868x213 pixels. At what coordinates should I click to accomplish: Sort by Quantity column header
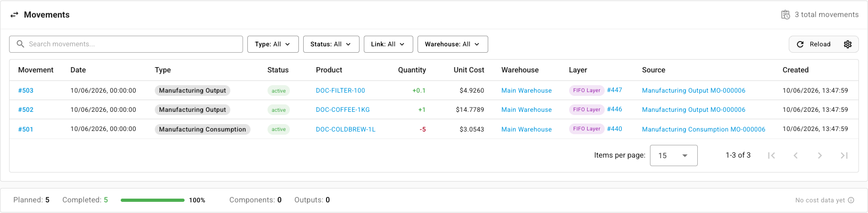tap(412, 70)
